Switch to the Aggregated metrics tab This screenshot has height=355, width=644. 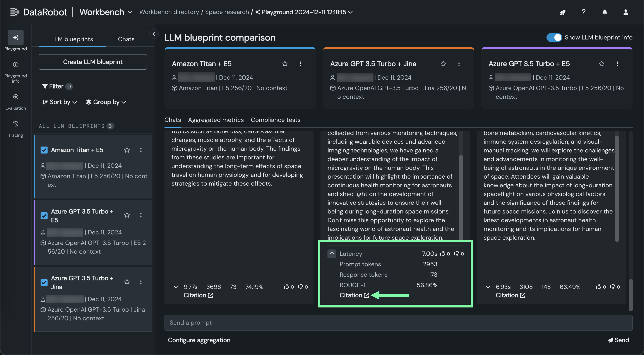pyautogui.click(x=216, y=120)
